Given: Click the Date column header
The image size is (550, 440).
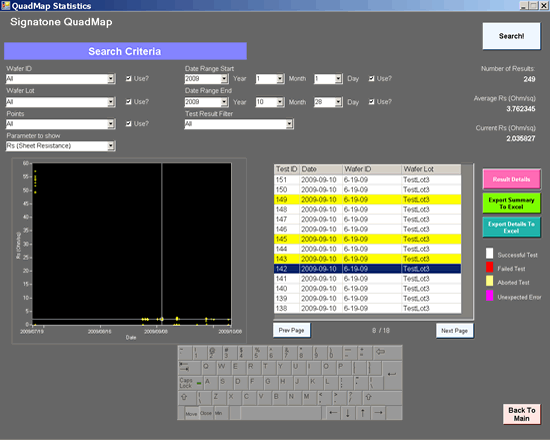Looking at the screenshot, I should pyautogui.click(x=321, y=169).
